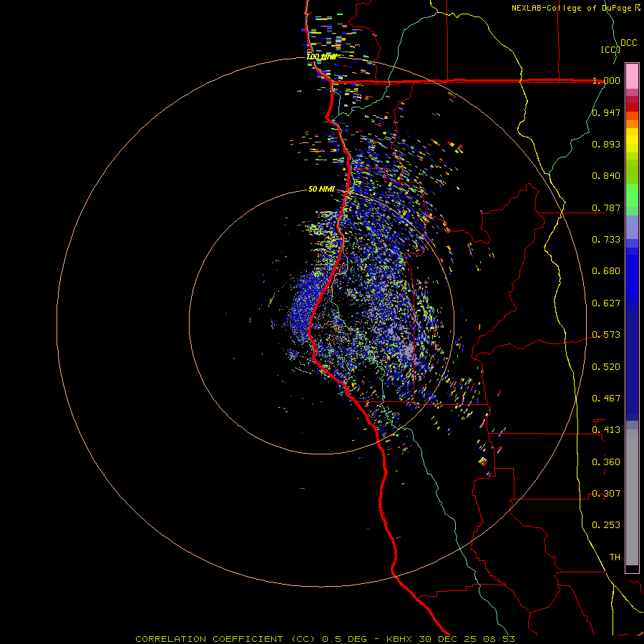Click the 0.840 scale value
Viewport: 644px width, 644px height.
click(x=606, y=176)
